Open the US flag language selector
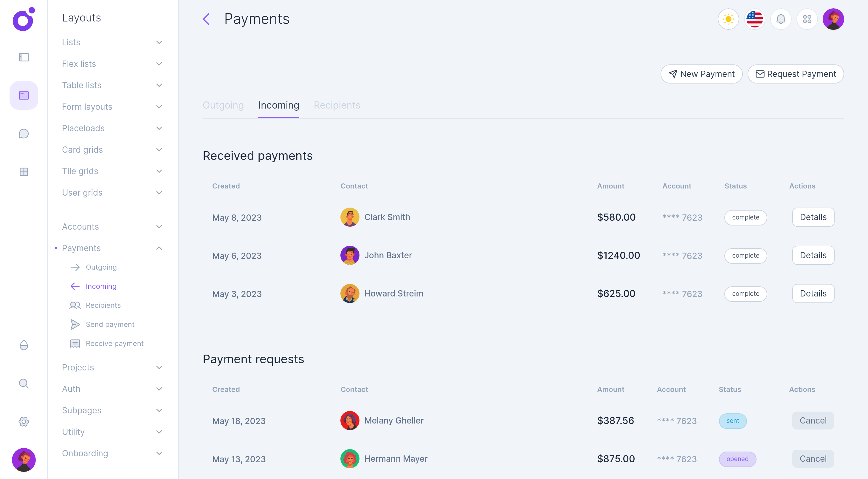 [x=754, y=19]
